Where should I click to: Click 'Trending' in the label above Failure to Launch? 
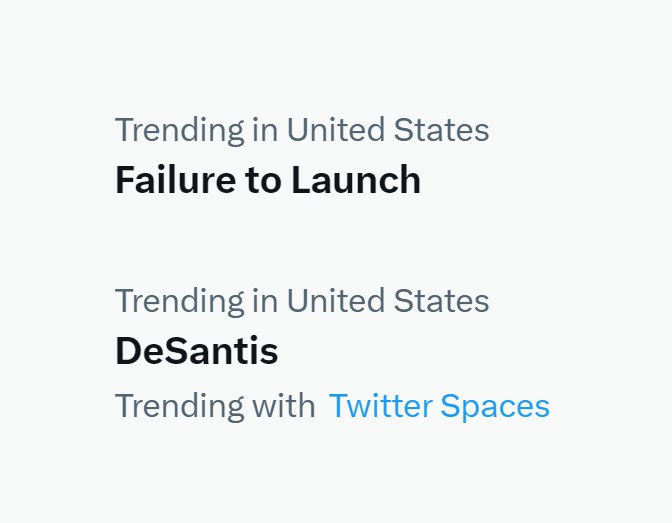(x=180, y=131)
